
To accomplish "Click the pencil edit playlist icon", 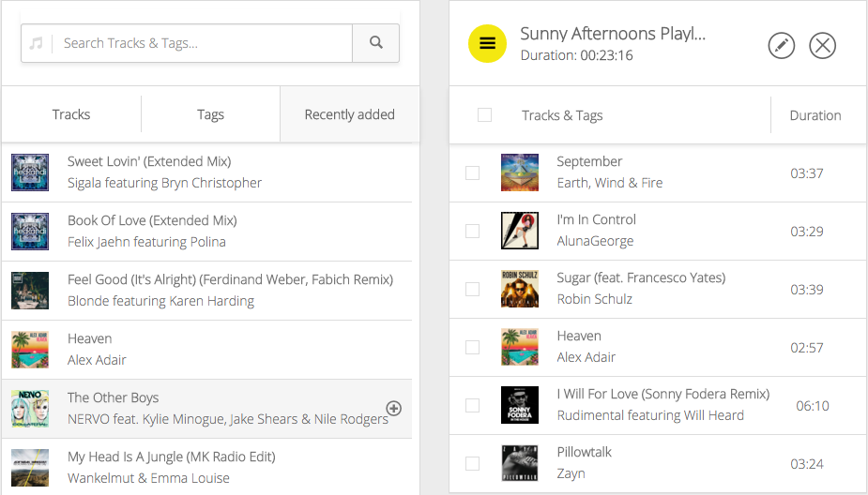I will pos(781,45).
